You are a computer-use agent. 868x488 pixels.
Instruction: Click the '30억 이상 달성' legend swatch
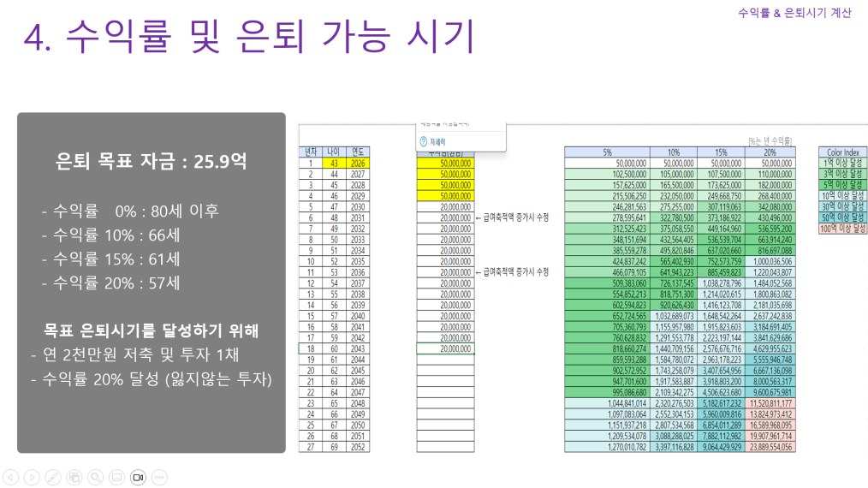tap(843, 206)
